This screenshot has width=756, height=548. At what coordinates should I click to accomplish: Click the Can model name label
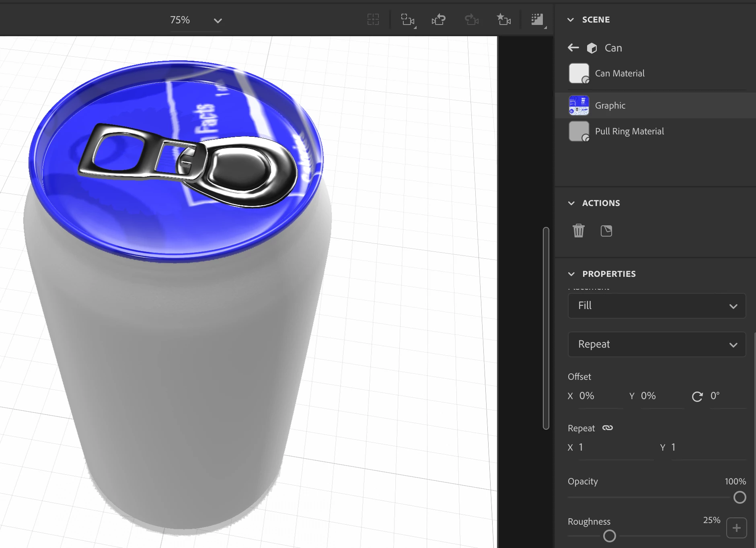(613, 48)
